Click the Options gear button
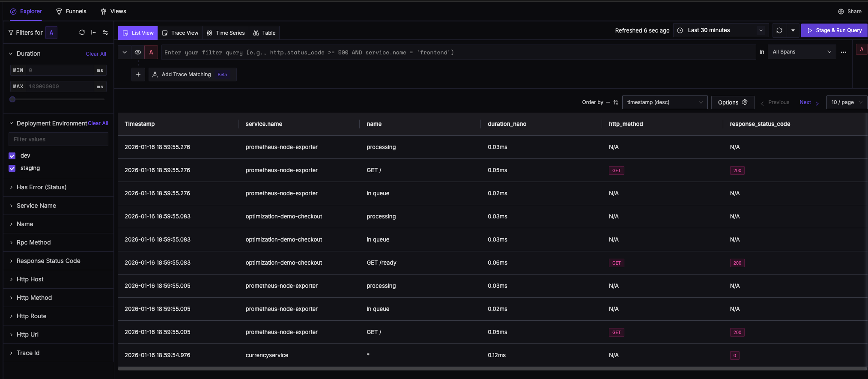 [x=732, y=102]
